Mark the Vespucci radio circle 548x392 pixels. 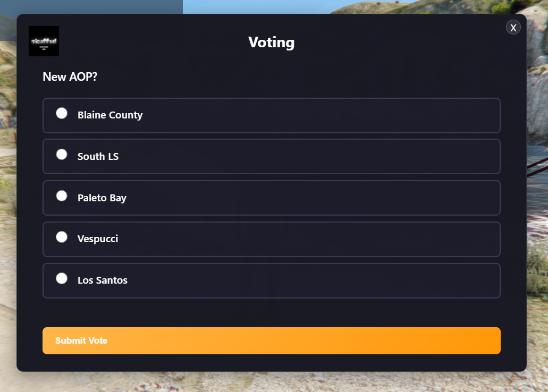click(62, 237)
